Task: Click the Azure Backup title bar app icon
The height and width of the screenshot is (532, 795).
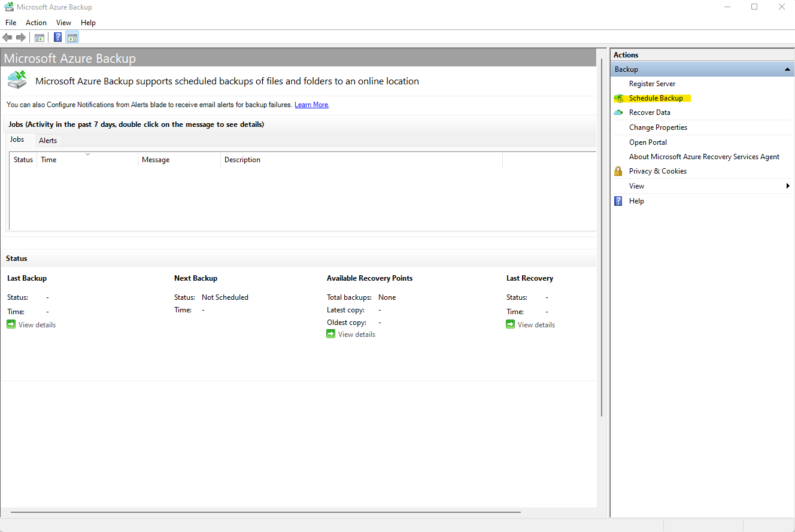Action: [8, 7]
